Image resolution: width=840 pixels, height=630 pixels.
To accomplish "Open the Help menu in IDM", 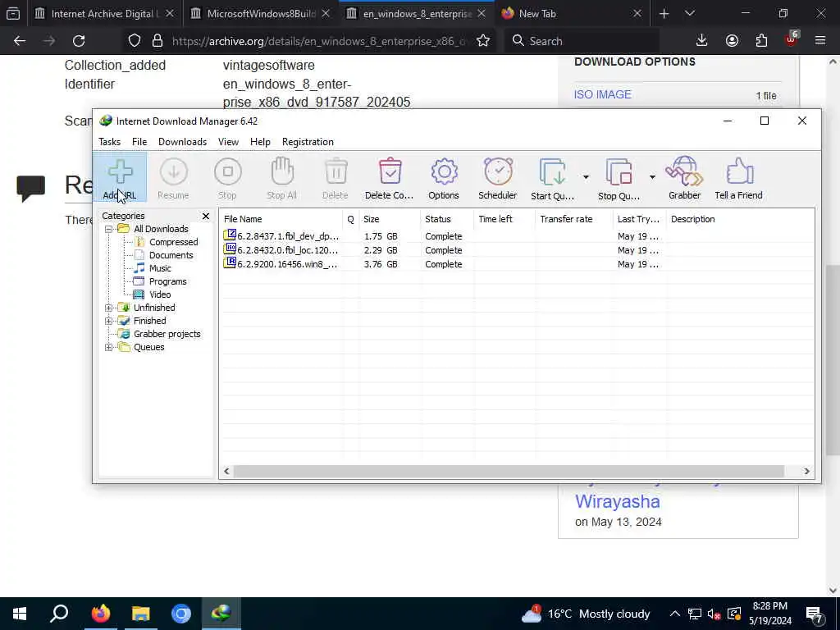I will click(260, 142).
